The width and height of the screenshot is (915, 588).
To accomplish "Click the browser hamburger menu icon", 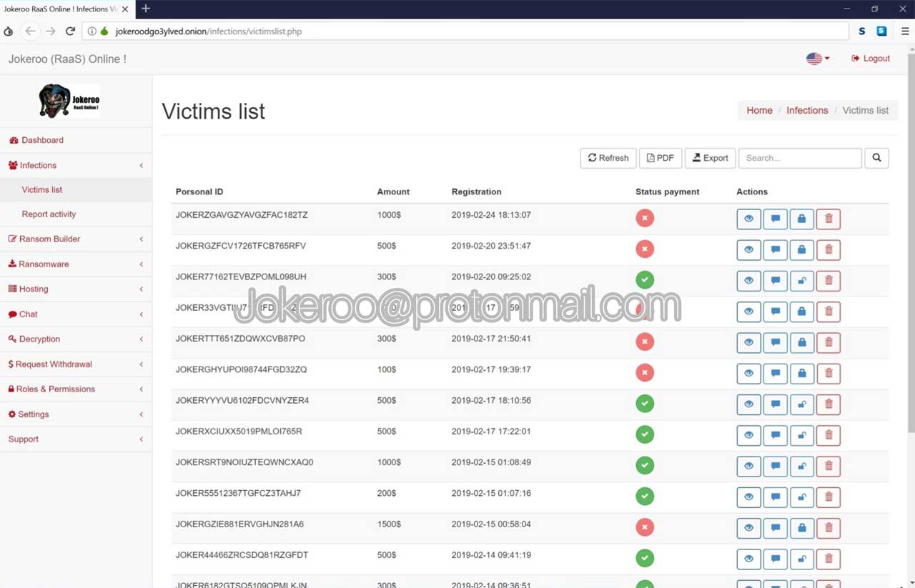I will pos(905,31).
